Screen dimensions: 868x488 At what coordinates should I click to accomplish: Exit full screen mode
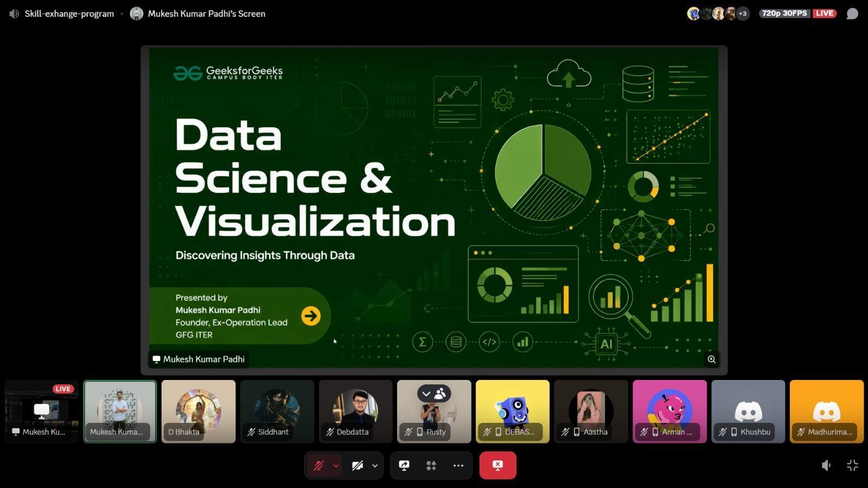[853, 465]
